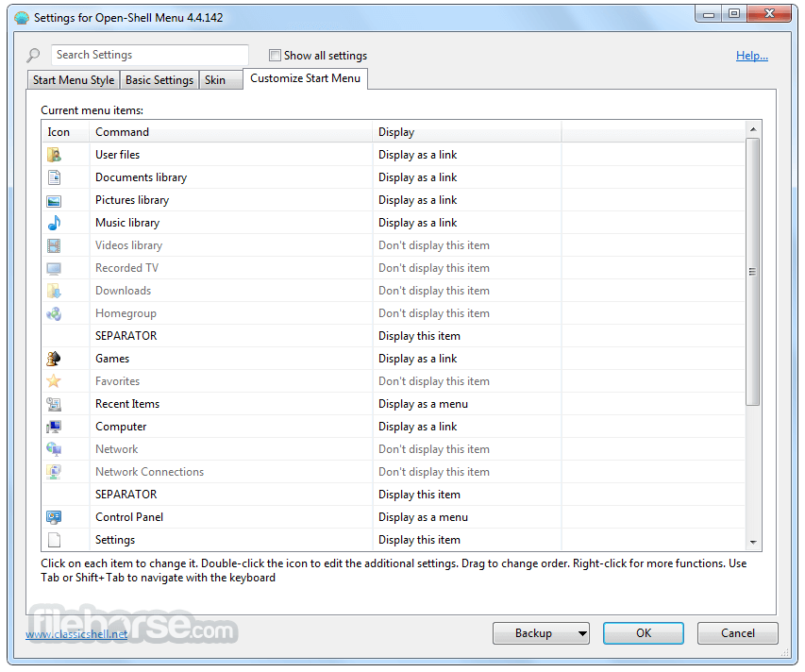Image resolution: width=805 pixels, height=672 pixels.
Task: Click the Computer row icon
Action: tap(54, 427)
